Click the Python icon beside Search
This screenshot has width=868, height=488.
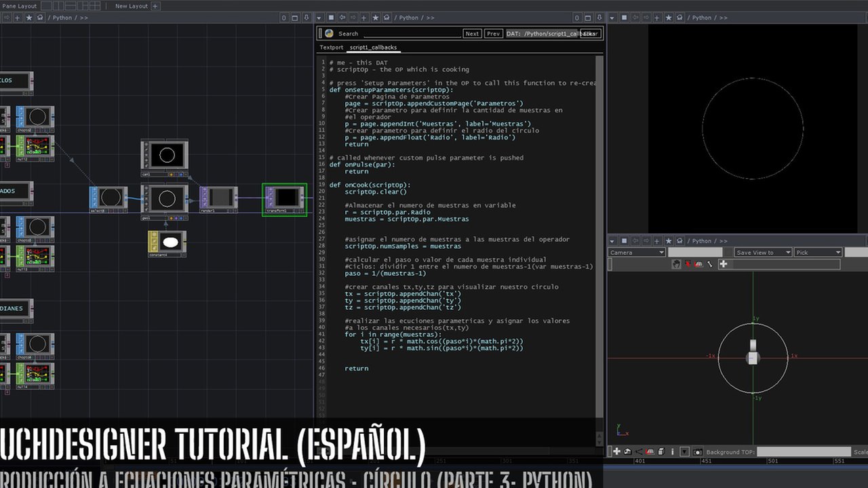(x=329, y=33)
